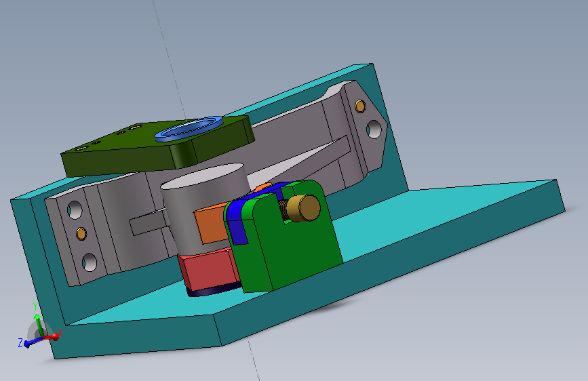
Task: Click the blue Z axis on the triad
Action: pyautogui.click(x=31, y=342)
